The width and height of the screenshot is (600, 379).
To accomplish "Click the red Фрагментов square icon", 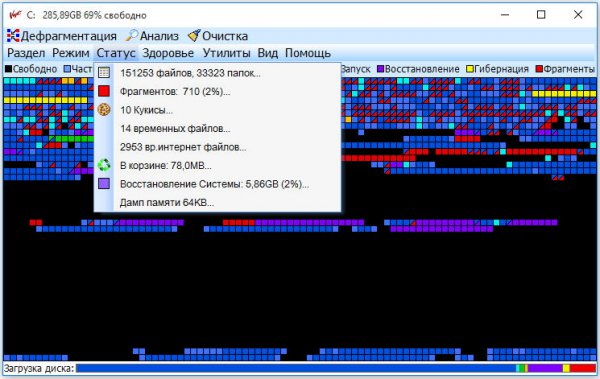I will (x=104, y=91).
